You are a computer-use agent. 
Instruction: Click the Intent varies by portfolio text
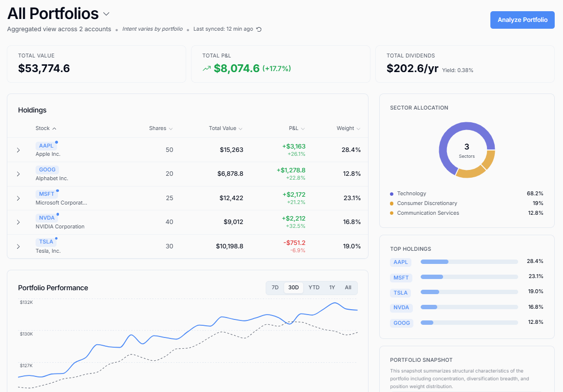tap(152, 29)
